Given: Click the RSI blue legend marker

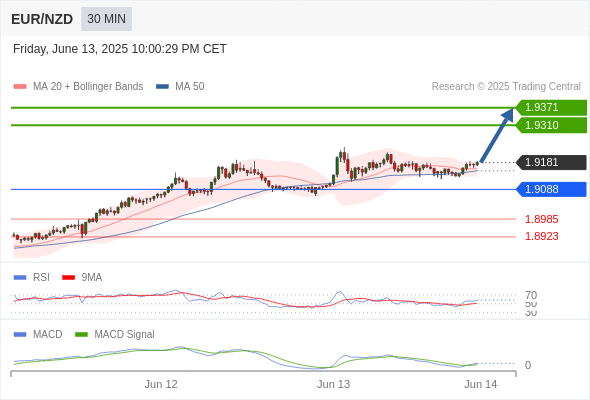Looking at the screenshot, I should [x=20, y=278].
